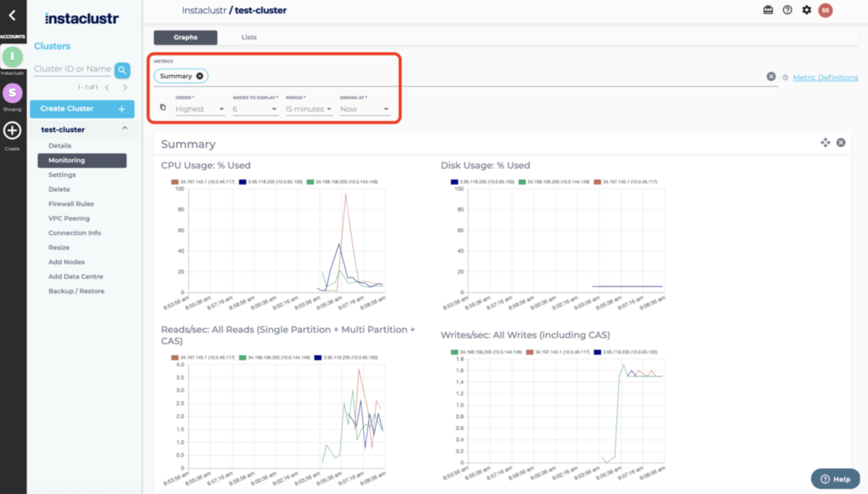Toggle CPU Usage legend swatch for 3.95.118.235
868x494 pixels.
(x=242, y=182)
